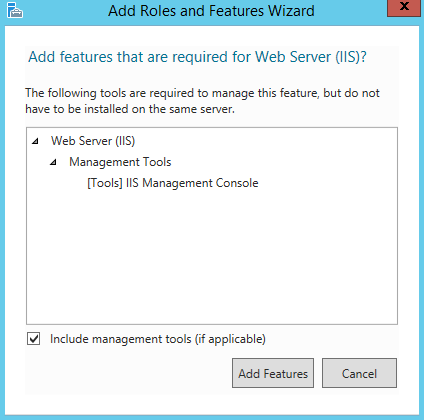Click the wizard icon in the title bar
424x420 pixels.
point(15,10)
